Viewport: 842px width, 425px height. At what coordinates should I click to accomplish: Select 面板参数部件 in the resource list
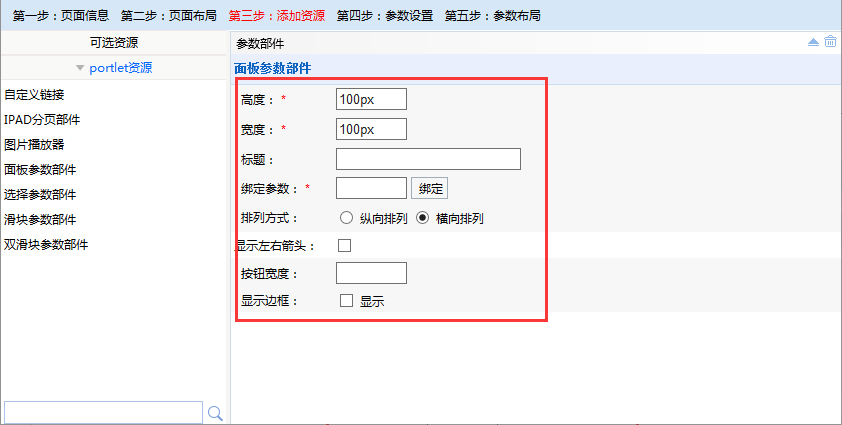point(40,170)
